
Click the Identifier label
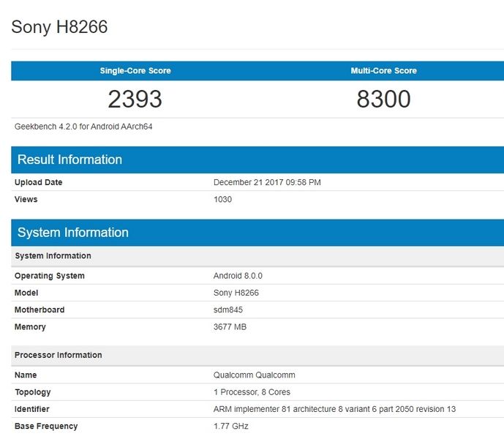click(32, 410)
